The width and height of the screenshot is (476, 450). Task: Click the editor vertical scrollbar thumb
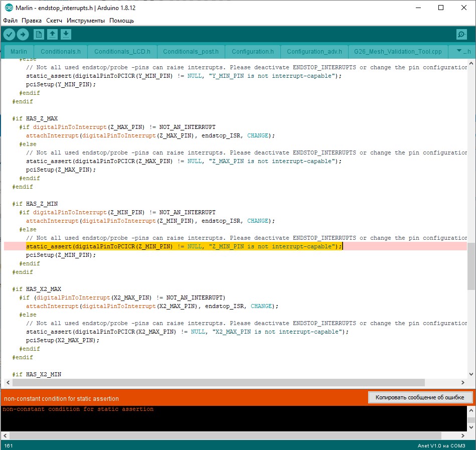471,266
